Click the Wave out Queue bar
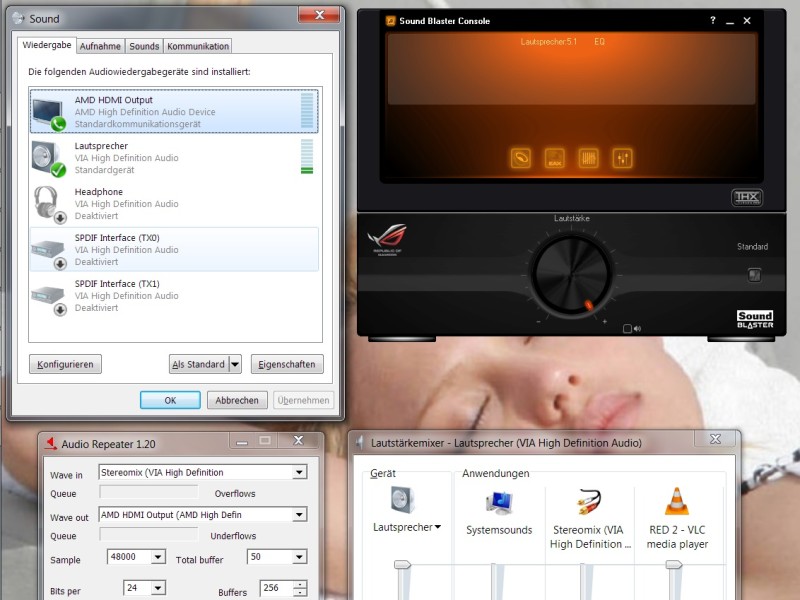 (149, 534)
